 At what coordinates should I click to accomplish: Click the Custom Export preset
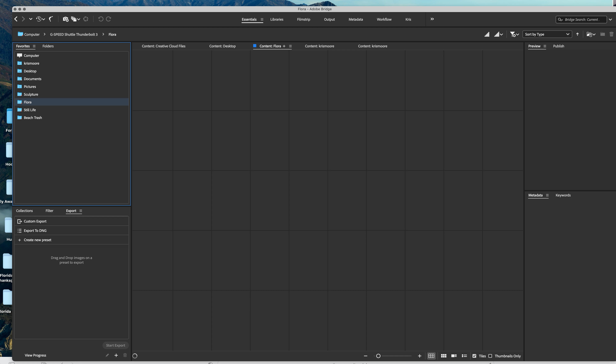coord(35,221)
